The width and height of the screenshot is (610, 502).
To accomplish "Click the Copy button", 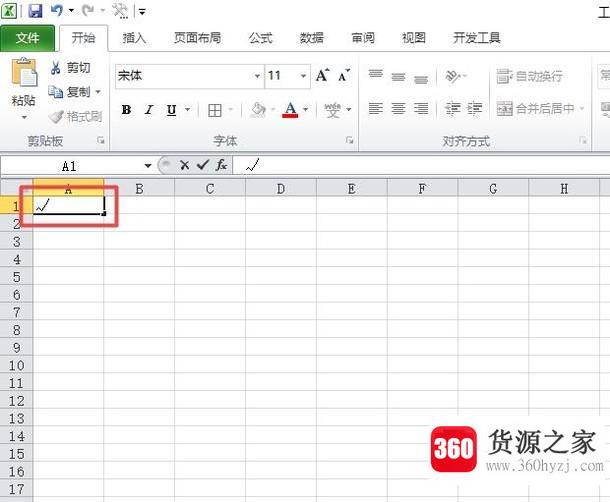I will pos(70,92).
